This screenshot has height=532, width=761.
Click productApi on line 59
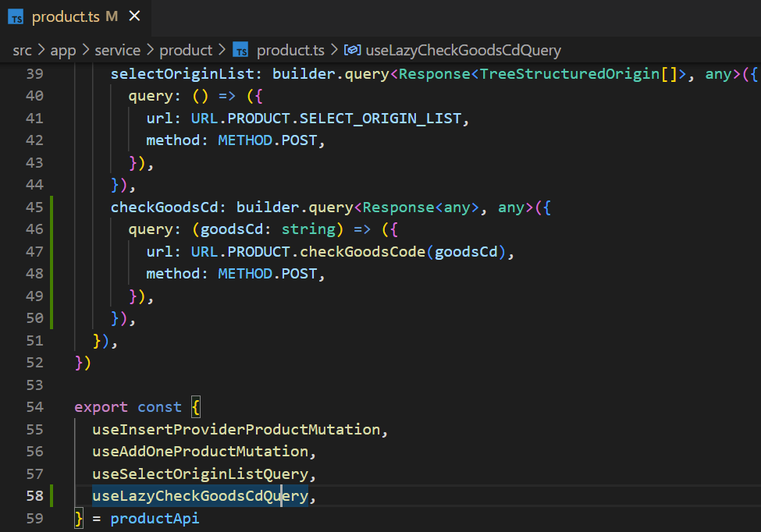155,519
